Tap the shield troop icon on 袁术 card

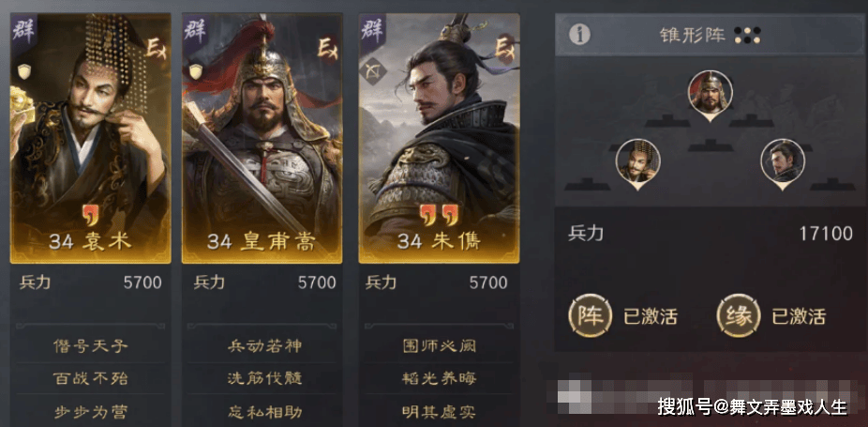click(23, 71)
